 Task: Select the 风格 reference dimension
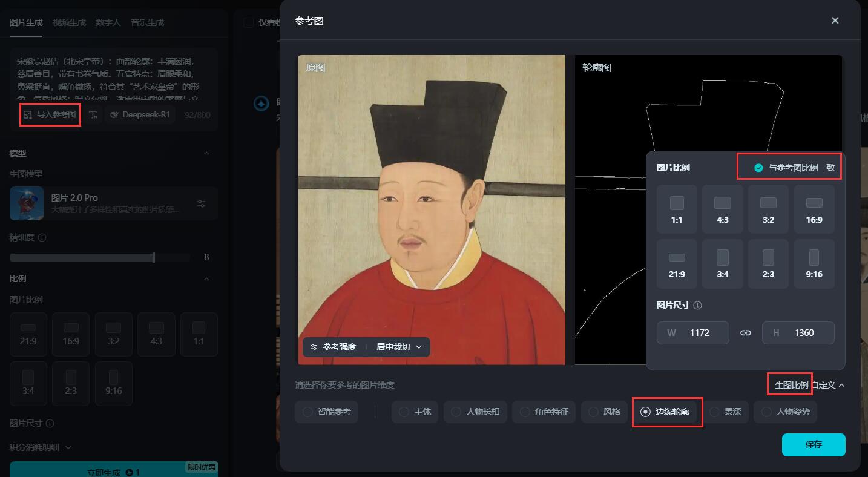tap(604, 412)
